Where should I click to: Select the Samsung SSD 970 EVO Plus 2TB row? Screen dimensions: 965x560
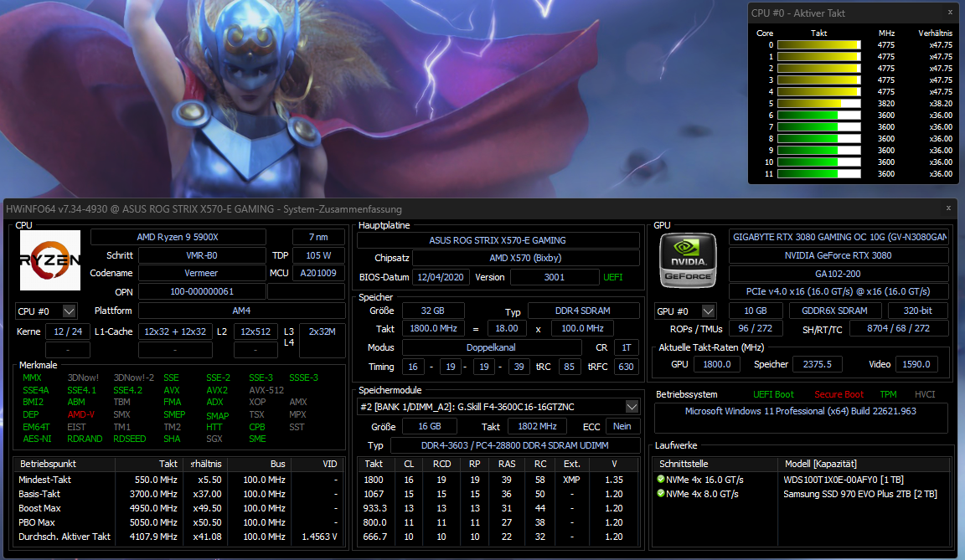pos(802,494)
